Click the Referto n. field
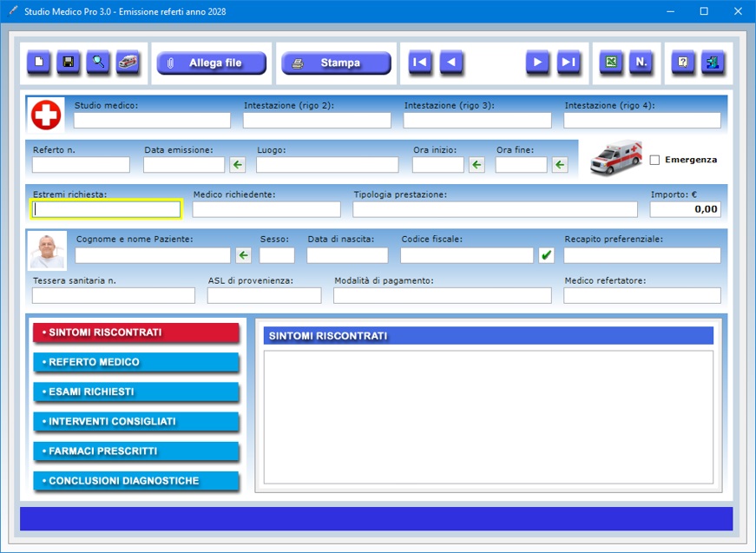The image size is (756, 553). (x=81, y=164)
